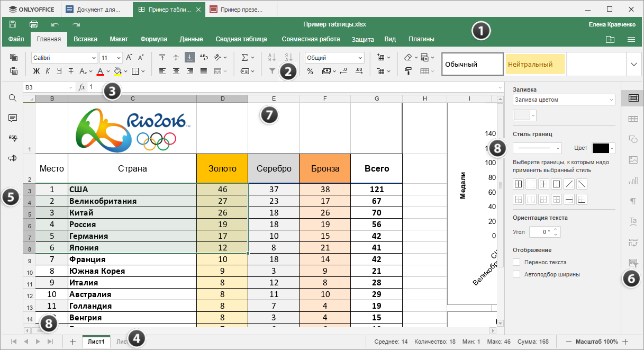Switch to the Формула tab
The image size is (644, 350).
(x=154, y=39)
